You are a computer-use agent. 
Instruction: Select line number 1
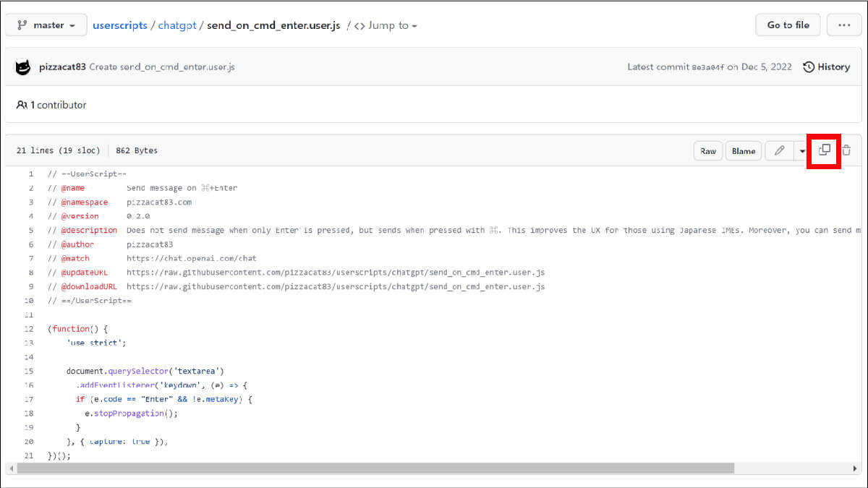pos(30,174)
